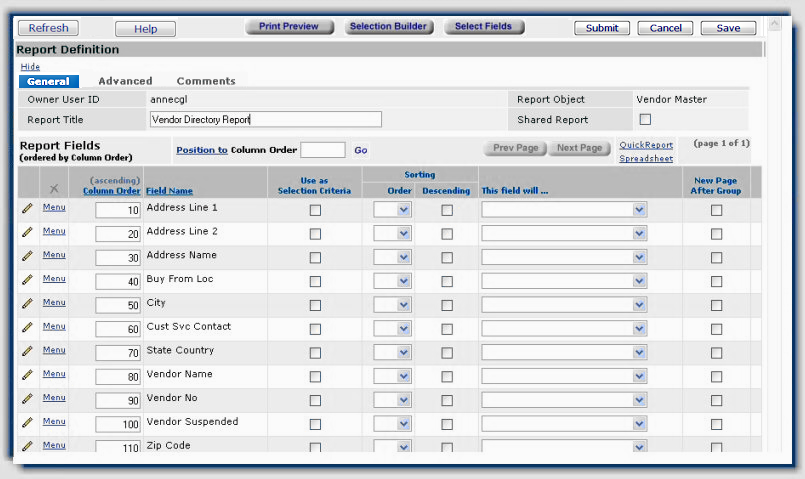Enable the Shared Report checkbox
This screenshot has height=479, width=805.
coord(645,120)
